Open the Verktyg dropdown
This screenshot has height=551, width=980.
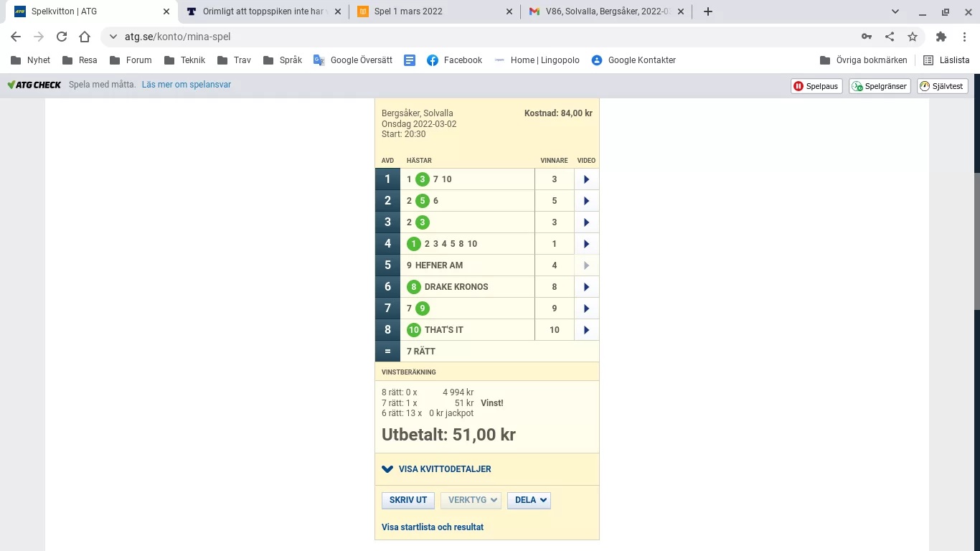(471, 500)
